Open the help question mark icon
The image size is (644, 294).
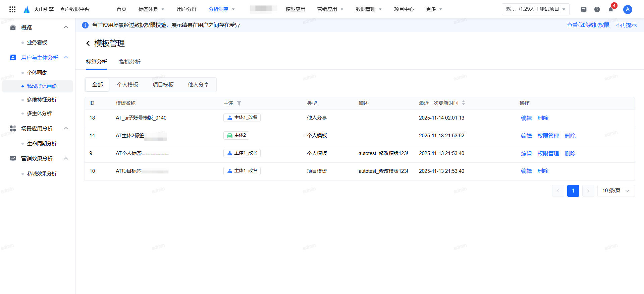coord(597,9)
